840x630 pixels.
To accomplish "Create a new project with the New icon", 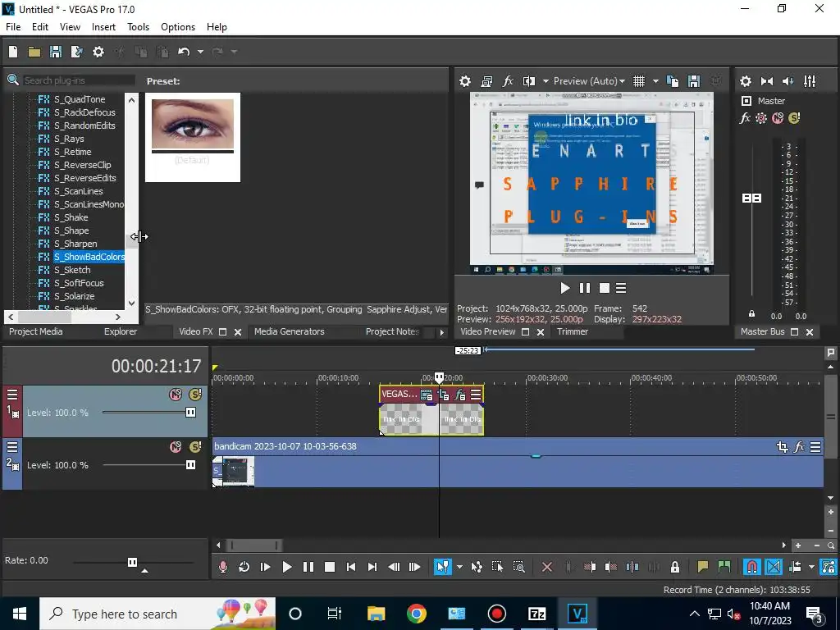I will (13, 52).
